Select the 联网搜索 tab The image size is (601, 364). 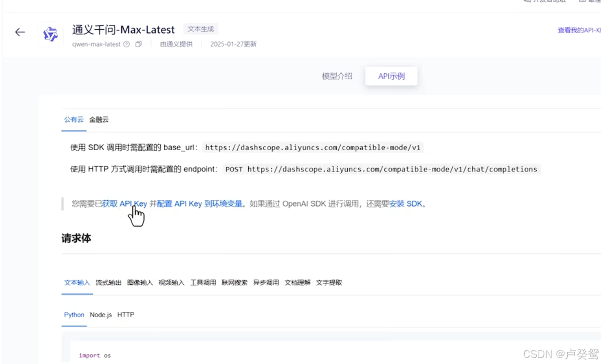(x=235, y=283)
